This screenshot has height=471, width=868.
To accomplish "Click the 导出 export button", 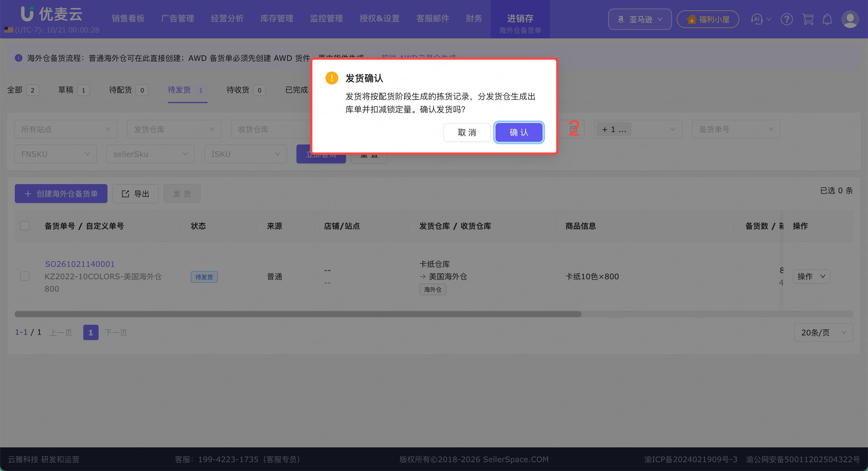I will (x=136, y=194).
